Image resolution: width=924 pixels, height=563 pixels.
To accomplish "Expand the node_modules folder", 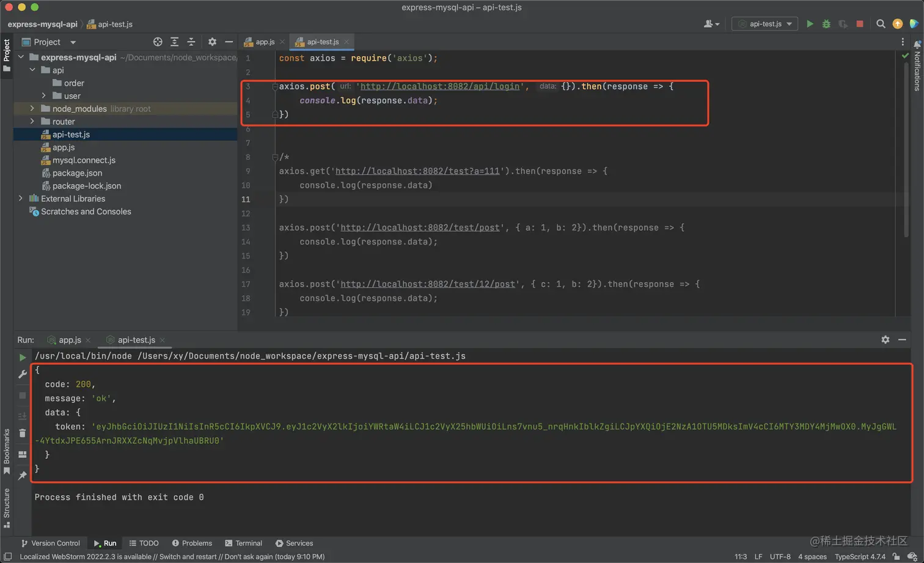I will click(32, 108).
